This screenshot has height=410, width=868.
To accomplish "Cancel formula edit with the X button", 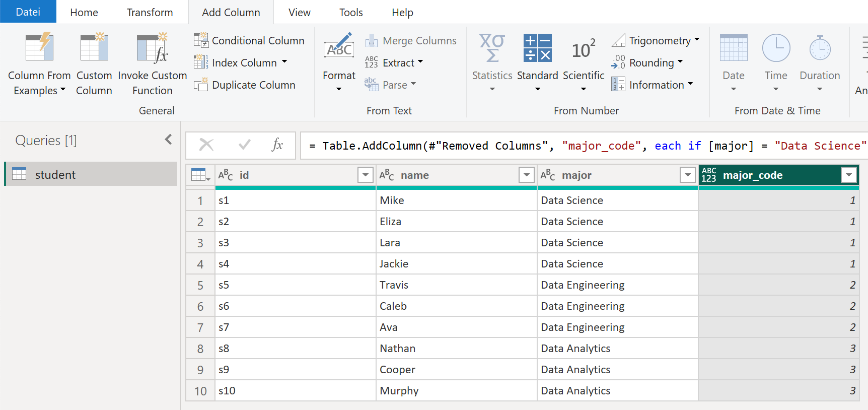I will click(x=206, y=146).
